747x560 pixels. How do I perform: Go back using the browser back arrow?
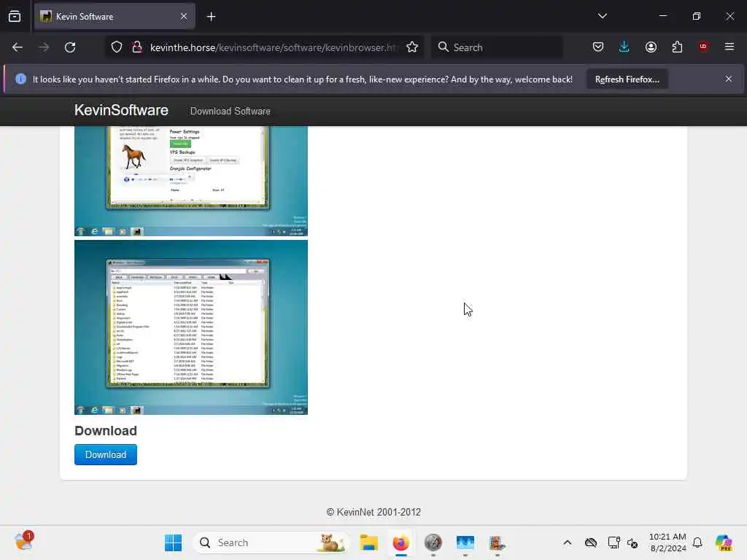click(18, 47)
